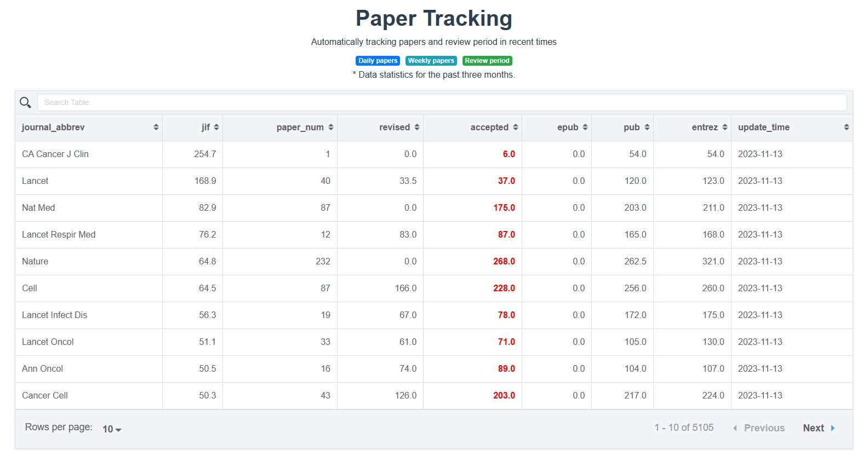Open the rows per page dropdown
The height and width of the screenshot is (456, 868).
click(112, 429)
